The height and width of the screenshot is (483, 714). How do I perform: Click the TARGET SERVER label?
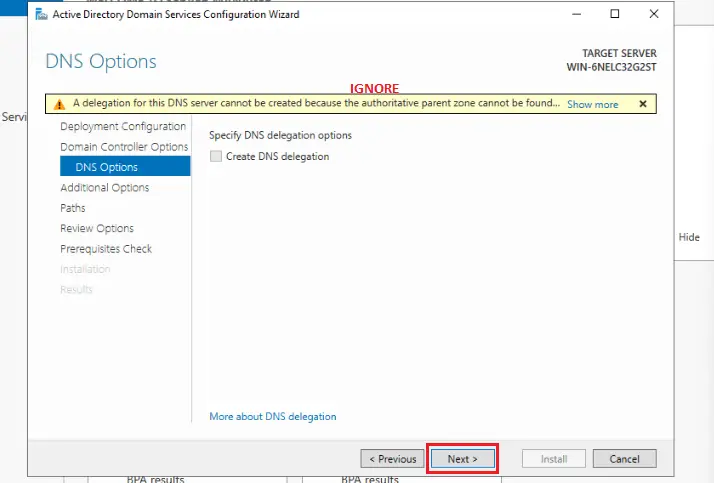pyautogui.click(x=619, y=53)
